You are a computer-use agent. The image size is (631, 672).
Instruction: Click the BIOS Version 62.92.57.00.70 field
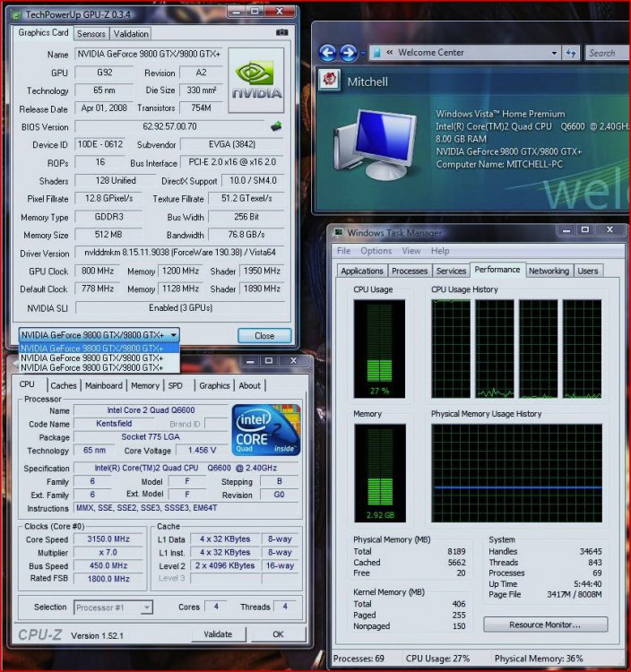pos(169,126)
